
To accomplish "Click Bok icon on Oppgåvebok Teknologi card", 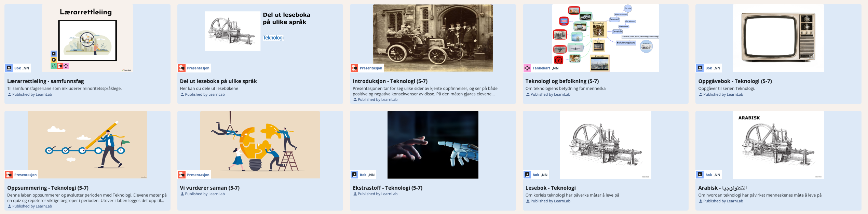I will (x=700, y=68).
